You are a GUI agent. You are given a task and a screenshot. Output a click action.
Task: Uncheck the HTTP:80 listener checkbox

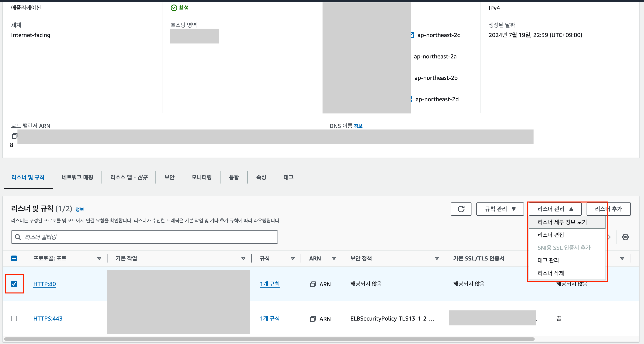(14, 284)
